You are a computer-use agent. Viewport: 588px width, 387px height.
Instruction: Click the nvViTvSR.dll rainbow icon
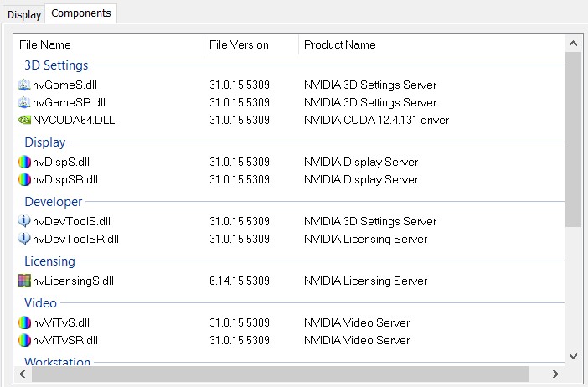[24, 340]
